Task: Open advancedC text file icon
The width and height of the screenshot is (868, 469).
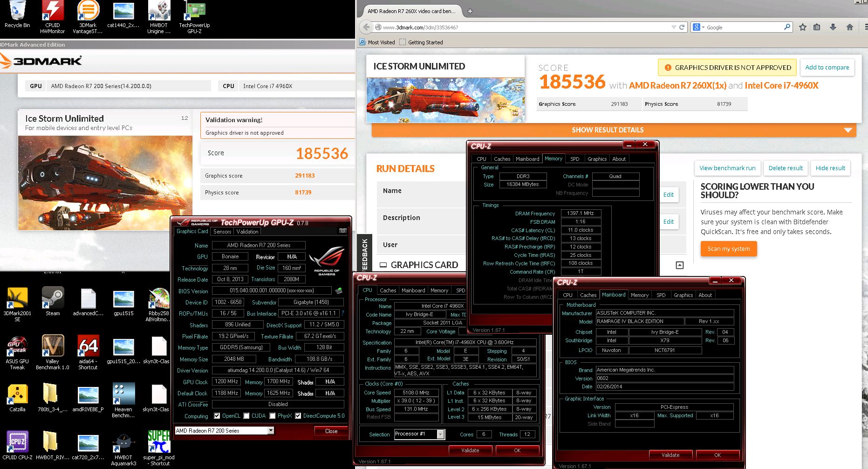Action: 88,302
